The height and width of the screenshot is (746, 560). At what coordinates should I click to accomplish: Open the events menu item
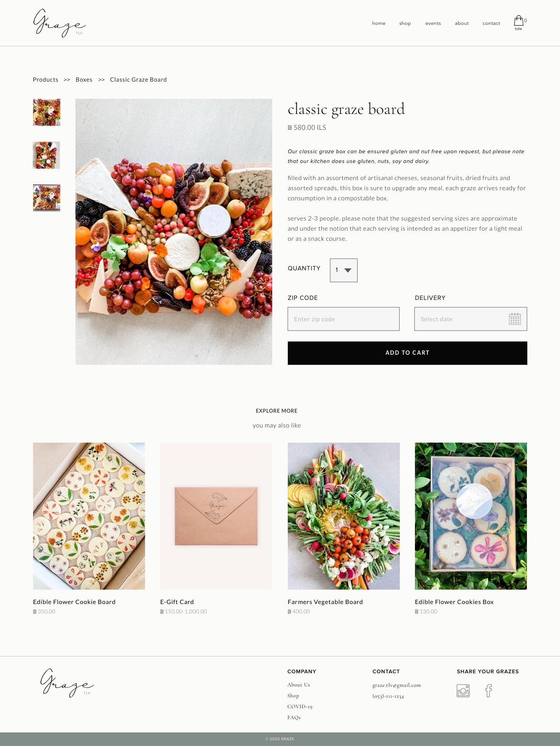pos(433,23)
